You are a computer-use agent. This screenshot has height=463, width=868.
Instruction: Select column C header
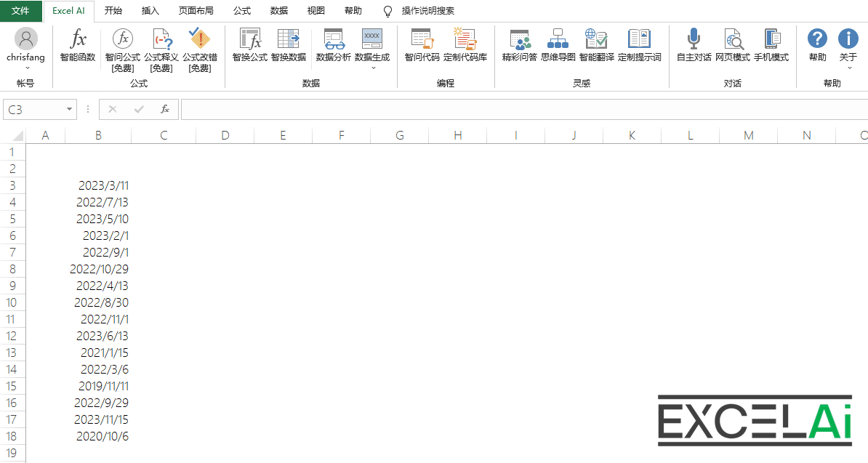[x=164, y=135]
